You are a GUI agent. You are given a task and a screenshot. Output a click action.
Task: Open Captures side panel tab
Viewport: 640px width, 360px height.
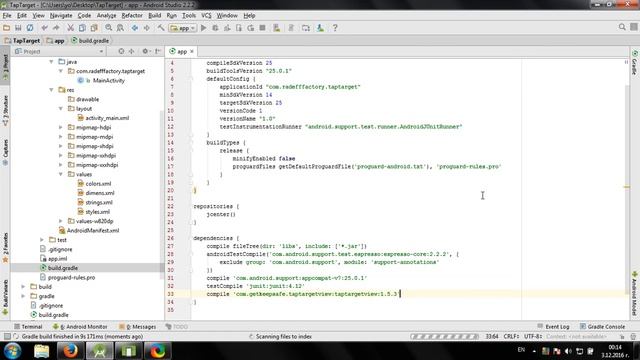5,152
